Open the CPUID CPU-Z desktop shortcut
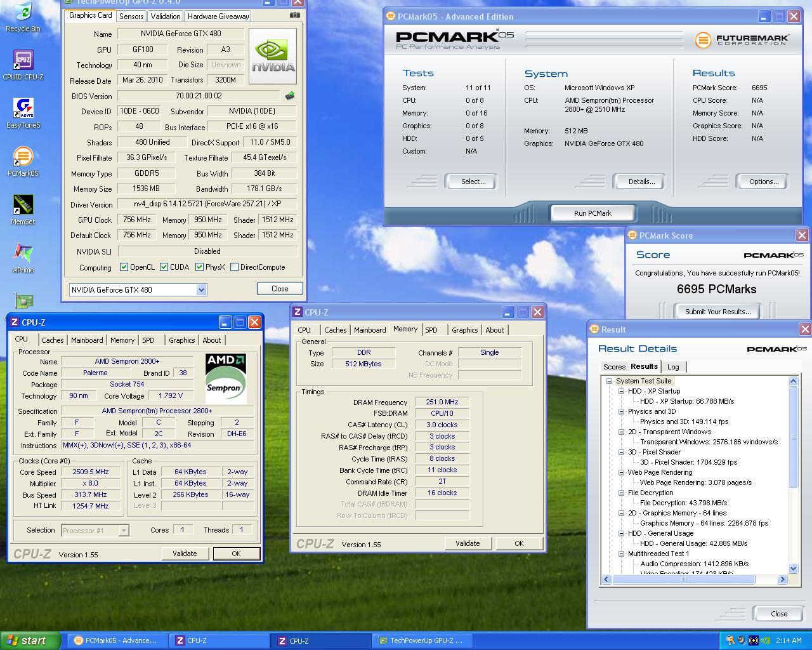This screenshot has height=650, width=812. coord(23,65)
